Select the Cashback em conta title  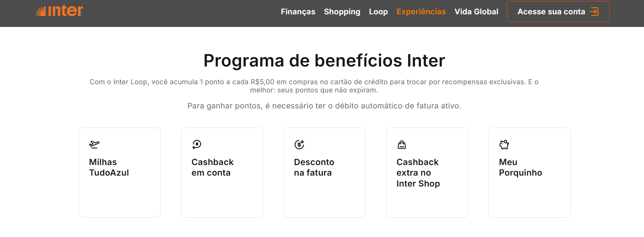213,167
